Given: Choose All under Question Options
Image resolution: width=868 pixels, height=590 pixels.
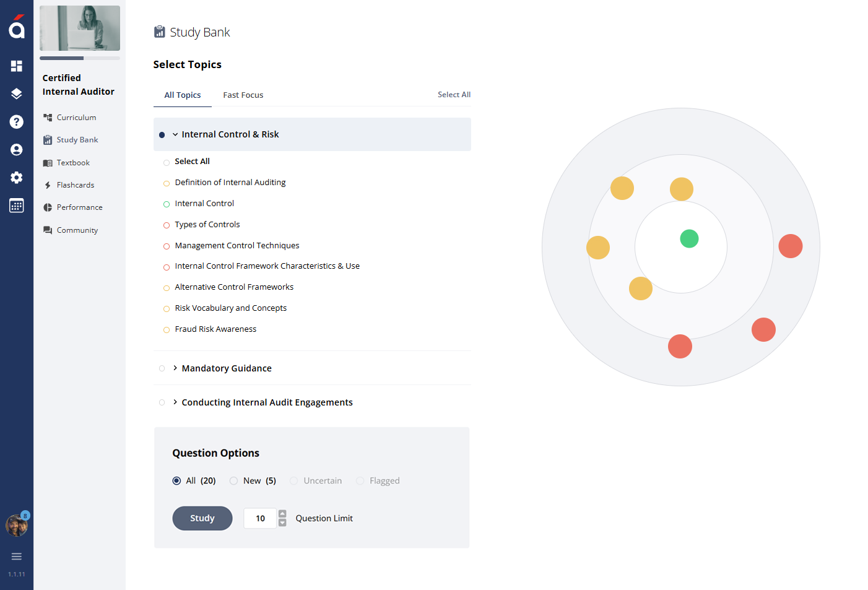Looking at the screenshot, I should coord(176,480).
